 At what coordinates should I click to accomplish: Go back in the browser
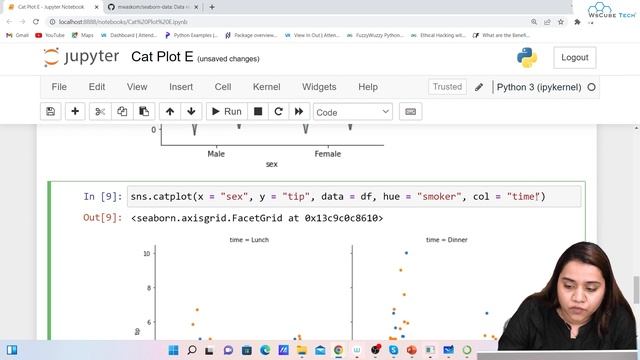click(9, 22)
